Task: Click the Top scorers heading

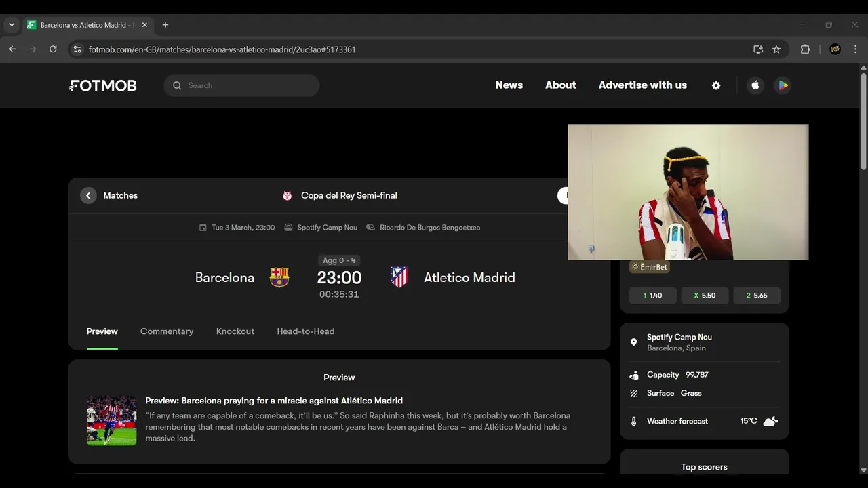Action: click(704, 467)
